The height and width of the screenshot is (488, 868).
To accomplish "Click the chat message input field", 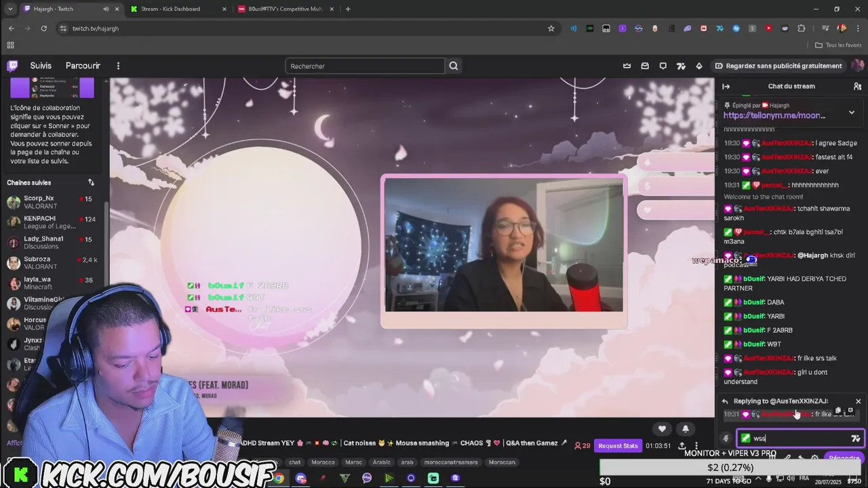I will pos(800,438).
